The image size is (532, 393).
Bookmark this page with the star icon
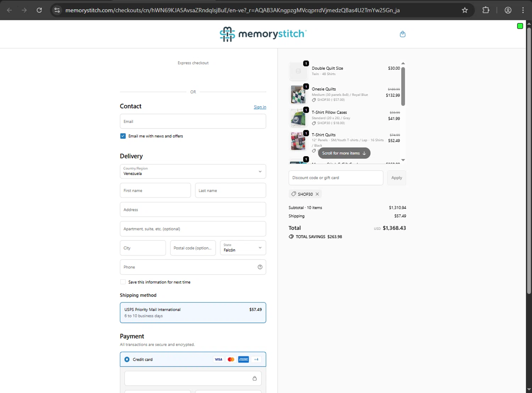[x=465, y=10]
